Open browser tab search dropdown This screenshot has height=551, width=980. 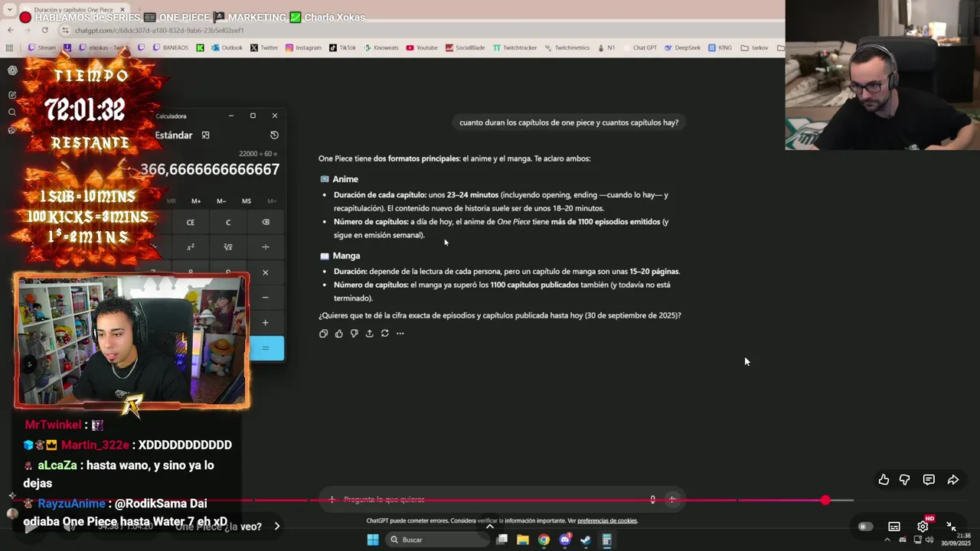click(9, 9)
